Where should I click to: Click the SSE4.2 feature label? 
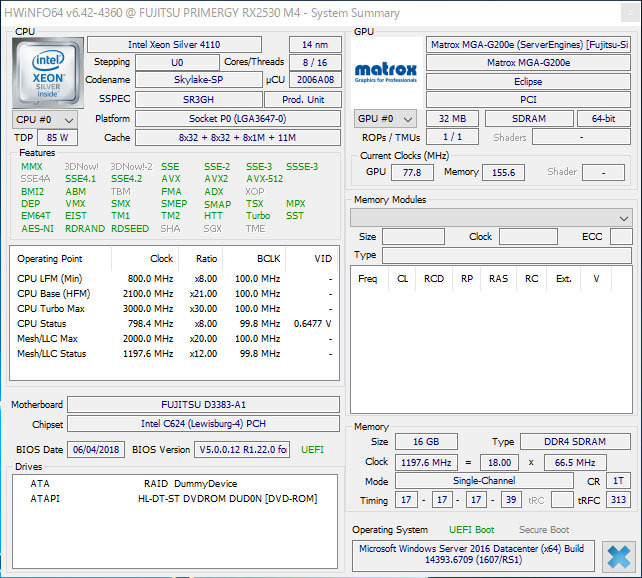click(x=127, y=179)
